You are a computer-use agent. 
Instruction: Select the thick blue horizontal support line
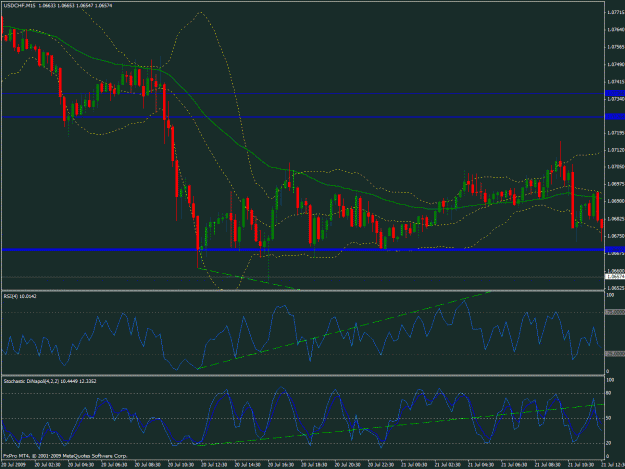point(303,249)
